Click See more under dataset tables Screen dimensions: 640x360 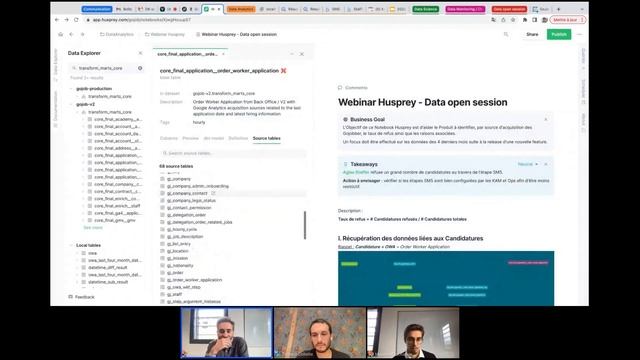point(93,228)
